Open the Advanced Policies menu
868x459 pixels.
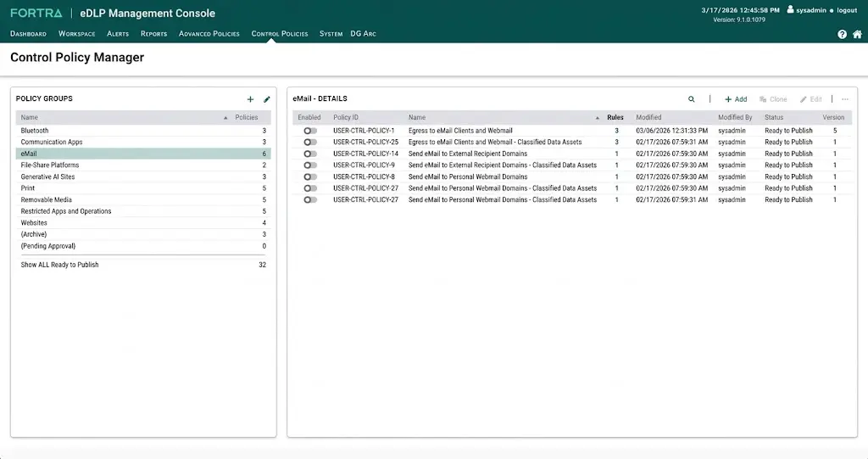(x=209, y=34)
